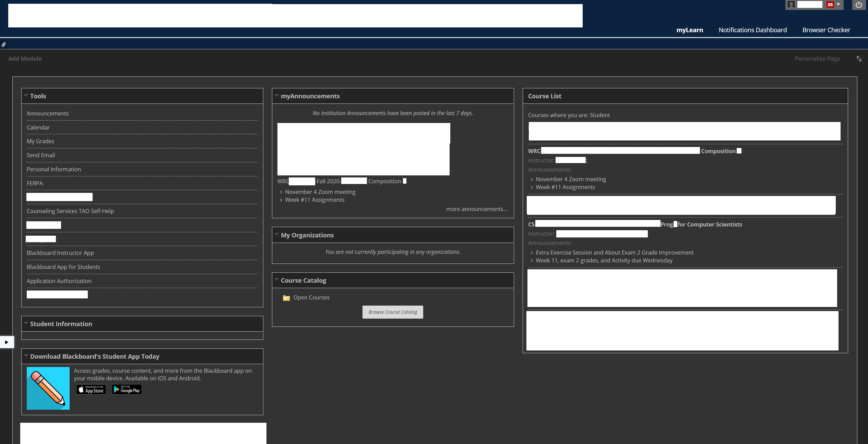This screenshot has height=444, width=868.
Task: Open the notification count dropdown showing 25
Action: (x=833, y=4)
